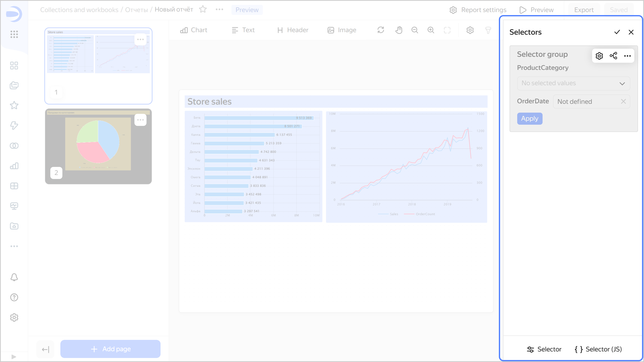The image size is (644, 362).
Task: Add a new page to the report
Action: tap(110, 349)
